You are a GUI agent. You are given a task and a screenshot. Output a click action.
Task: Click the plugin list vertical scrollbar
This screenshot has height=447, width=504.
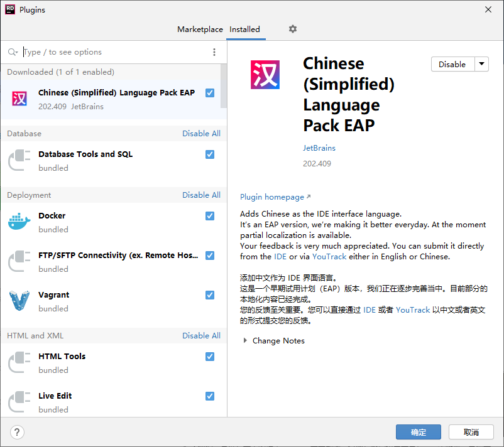[x=224, y=86]
